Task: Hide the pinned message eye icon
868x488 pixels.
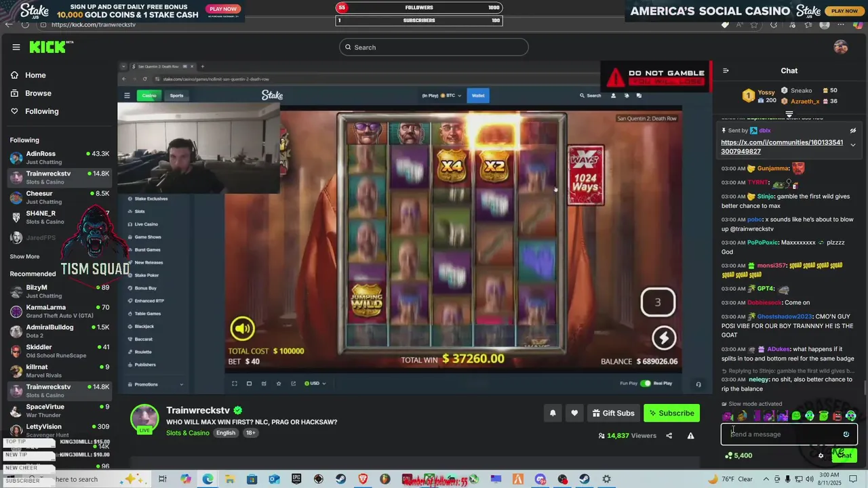Action: [853, 130]
